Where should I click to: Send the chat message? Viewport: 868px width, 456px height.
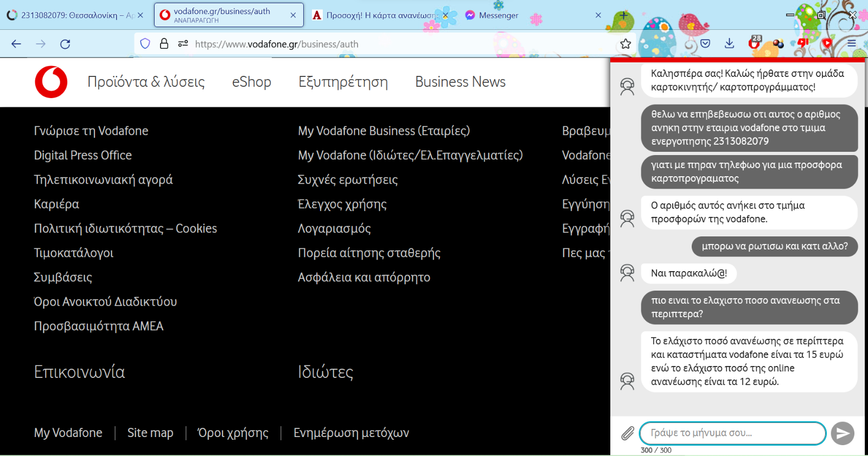pyautogui.click(x=843, y=433)
